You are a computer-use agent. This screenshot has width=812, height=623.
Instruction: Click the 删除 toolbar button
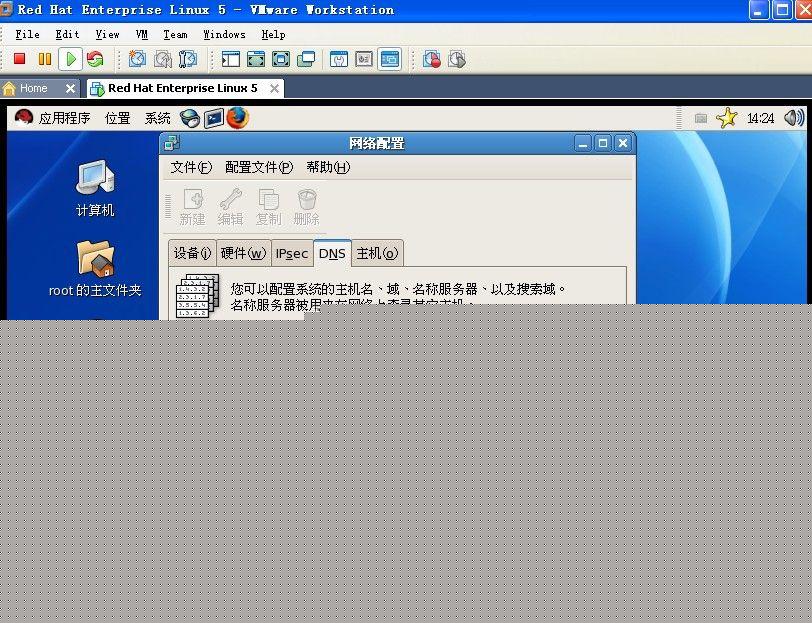tap(307, 207)
